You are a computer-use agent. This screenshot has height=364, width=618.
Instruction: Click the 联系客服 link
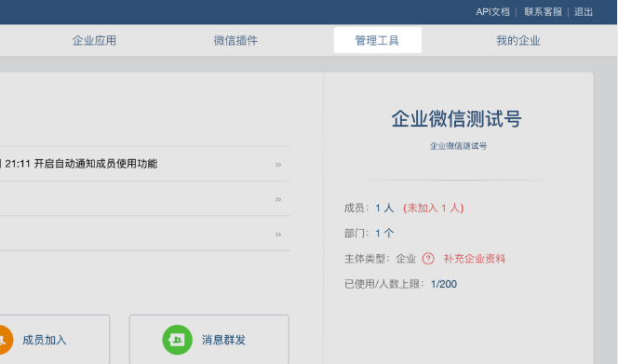(543, 12)
